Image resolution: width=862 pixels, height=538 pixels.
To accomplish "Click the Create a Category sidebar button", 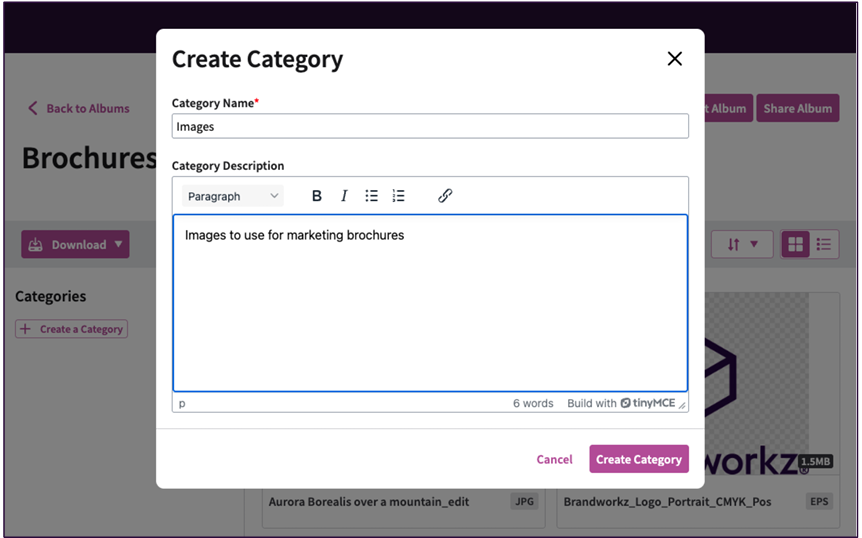I will click(x=71, y=329).
